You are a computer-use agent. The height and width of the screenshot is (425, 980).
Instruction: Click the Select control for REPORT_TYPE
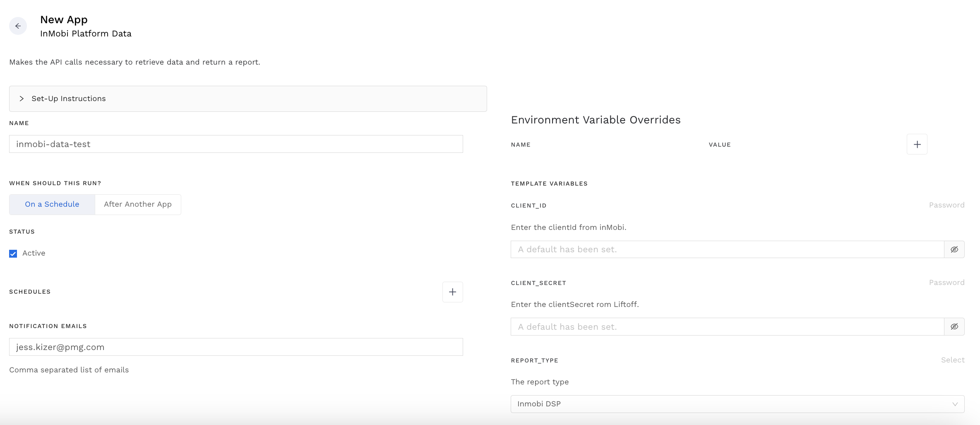tap(952, 360)
